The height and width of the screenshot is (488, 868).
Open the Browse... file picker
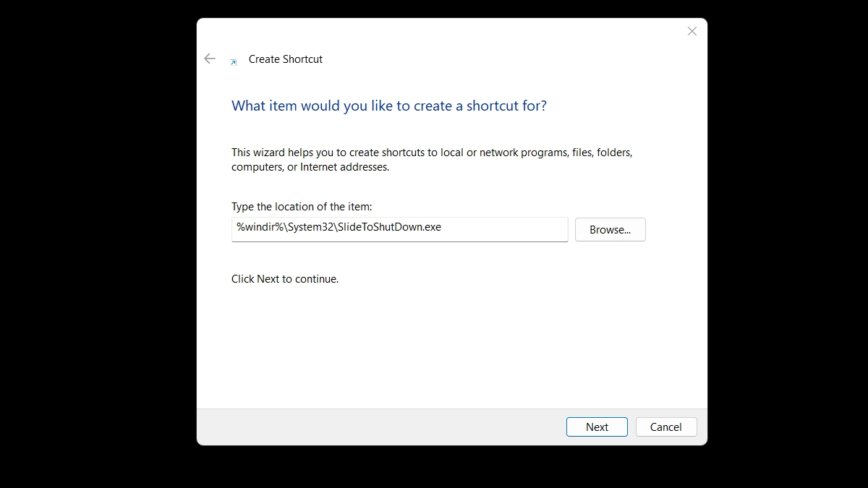click(x=610, y=229)
